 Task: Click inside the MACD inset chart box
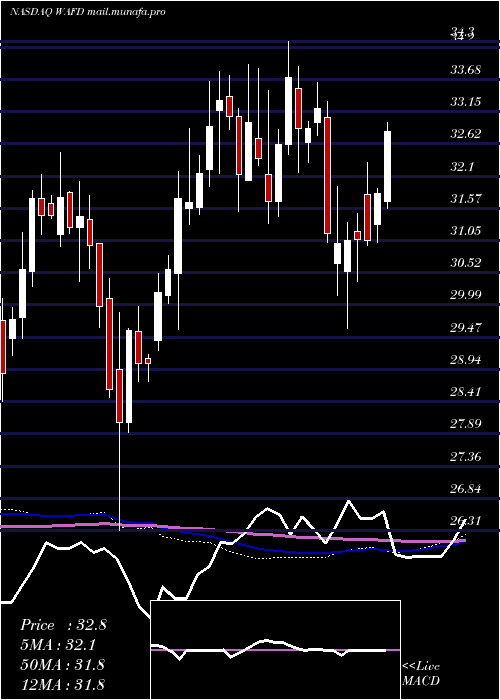275,650
